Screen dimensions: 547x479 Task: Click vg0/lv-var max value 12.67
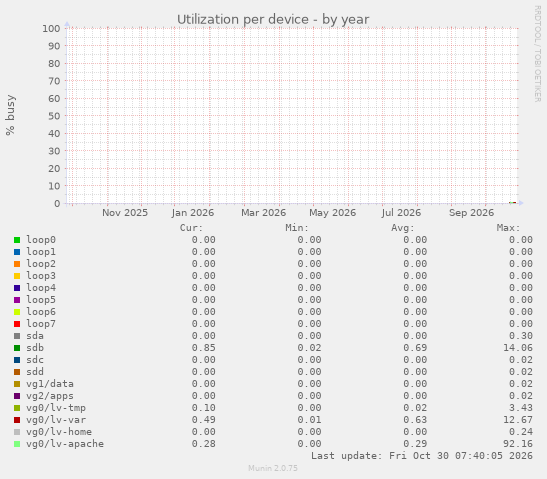[x=518, y=420]
